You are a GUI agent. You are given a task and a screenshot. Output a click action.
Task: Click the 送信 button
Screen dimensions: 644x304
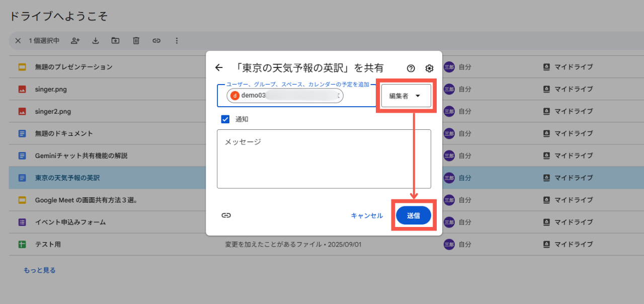coord(414,215)
